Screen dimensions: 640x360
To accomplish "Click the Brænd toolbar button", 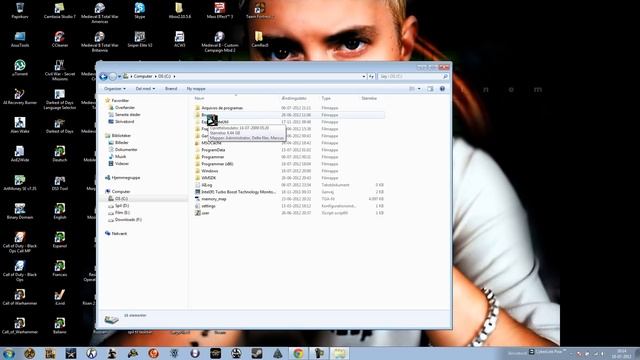I will pos(171,89).
